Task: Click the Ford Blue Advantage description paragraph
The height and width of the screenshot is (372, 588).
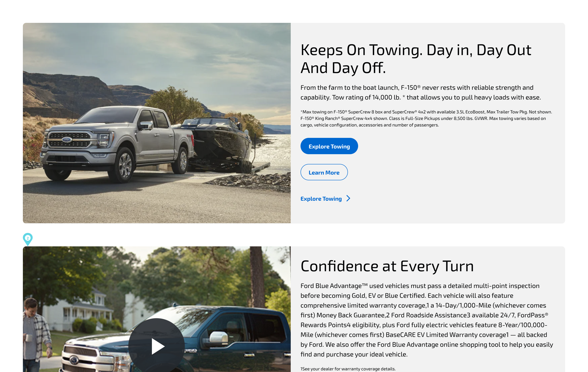Action: tap(427, 320)
